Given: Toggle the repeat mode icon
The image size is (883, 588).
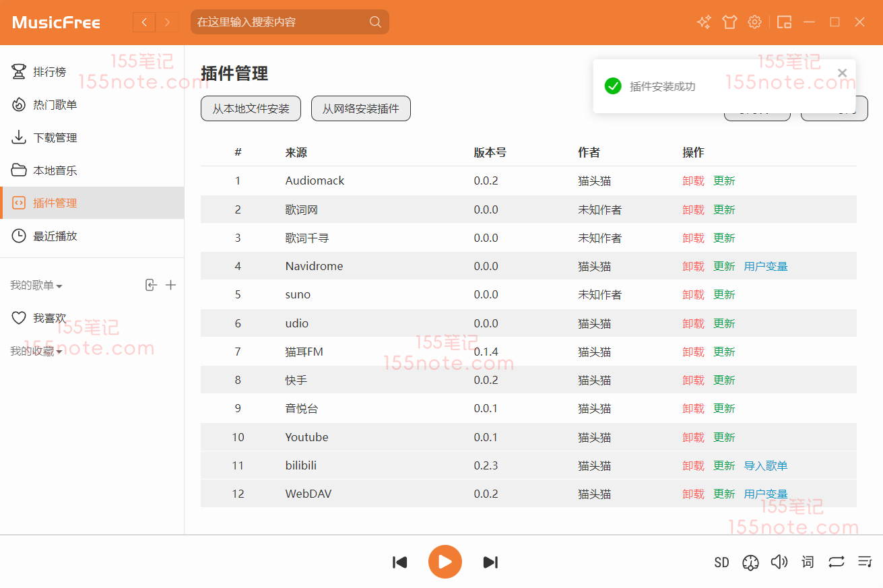Looking at the screenshot, I should pyautogui.click(x=837, y=562).
